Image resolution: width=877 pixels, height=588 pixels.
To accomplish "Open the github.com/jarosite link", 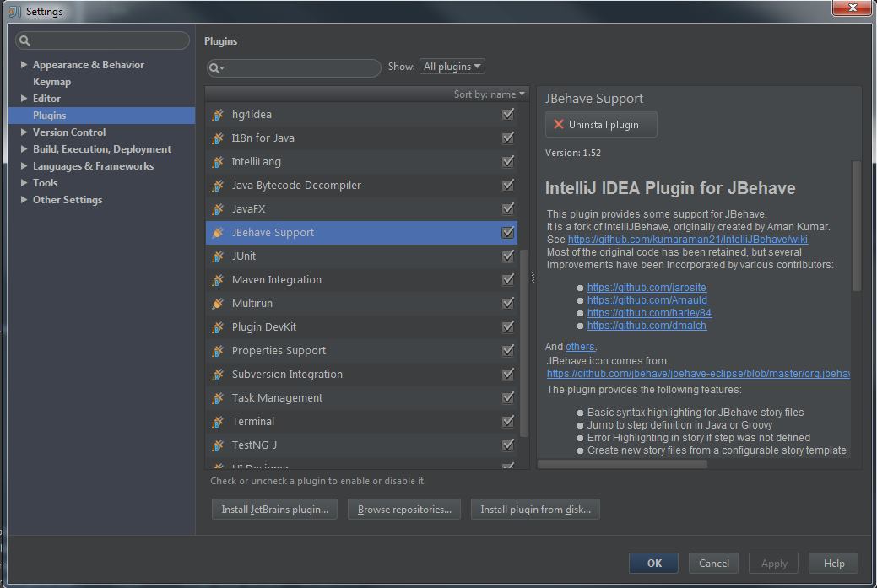I will pos(647,288).
